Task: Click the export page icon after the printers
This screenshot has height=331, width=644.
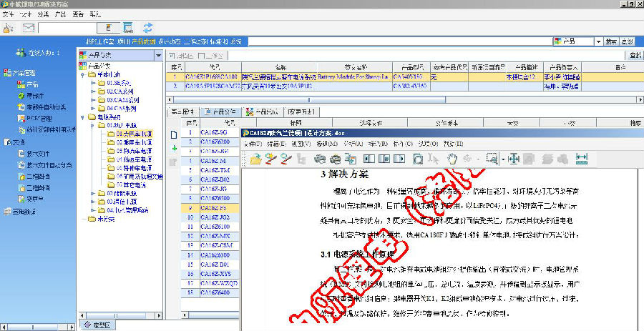Action: 351,159
